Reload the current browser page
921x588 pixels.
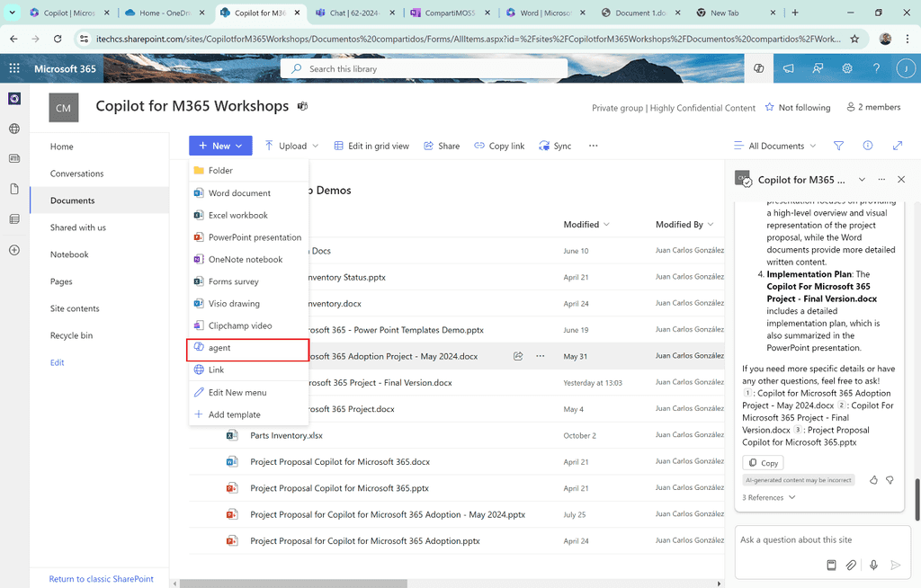click(58, 39)
